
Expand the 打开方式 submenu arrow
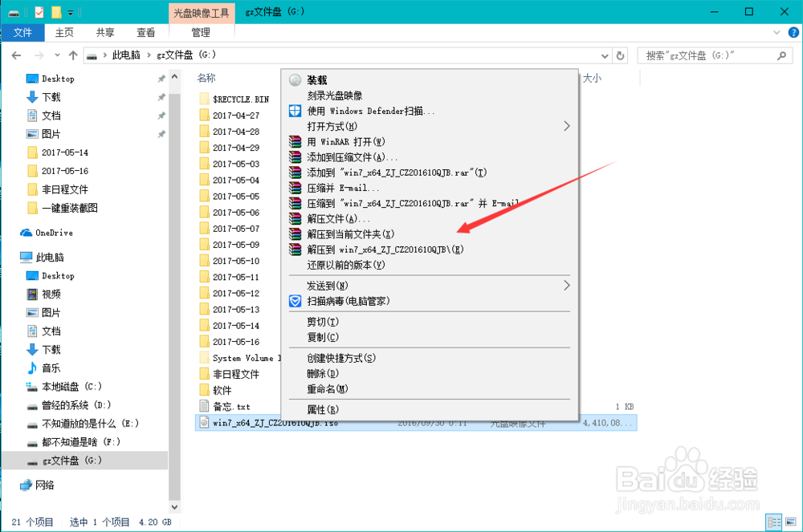[x=566, y=126]
